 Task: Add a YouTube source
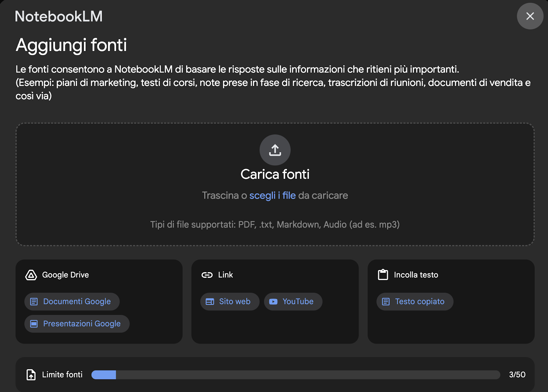293,302
